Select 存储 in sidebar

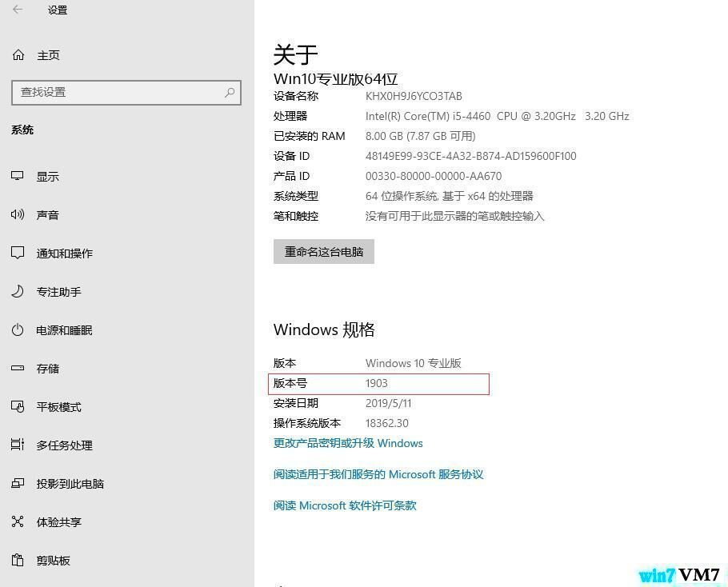click(x=48, y=369)
